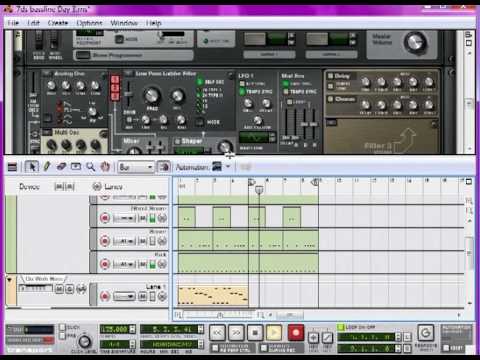Screen dimensions: 480x360
Task: Click the tempo value field 125.000
Action: [114, 329]
